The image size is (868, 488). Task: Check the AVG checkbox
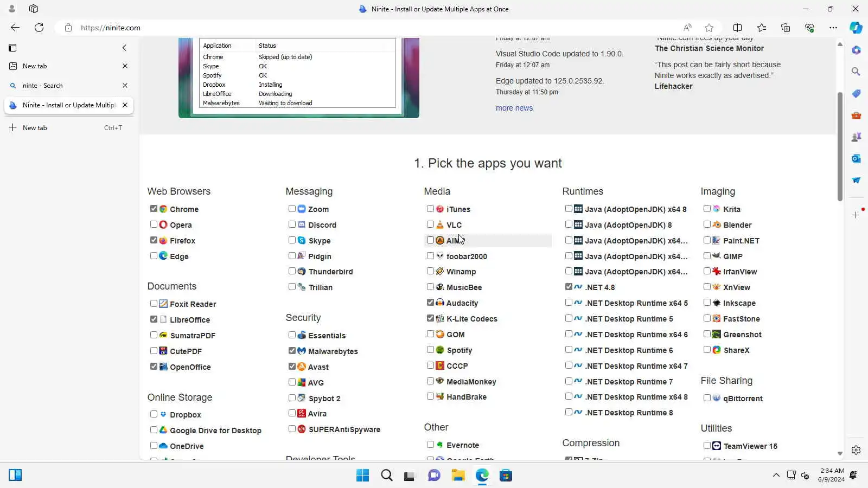pyautogui.click(x=292, y=382)
